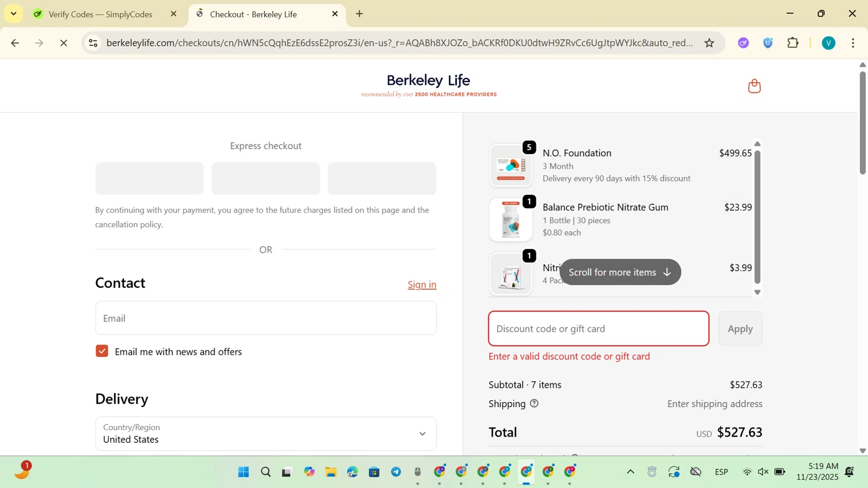Click the first express checkout button
This screenshot has height=488, width=868.
tap(149, 178)
